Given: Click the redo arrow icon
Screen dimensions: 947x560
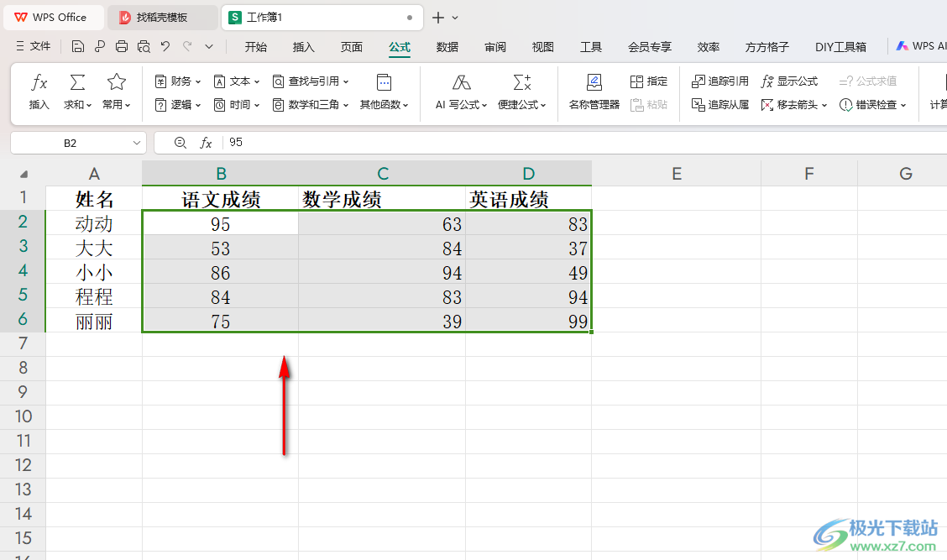Looking at the screenshot, I should click(187, 46).
